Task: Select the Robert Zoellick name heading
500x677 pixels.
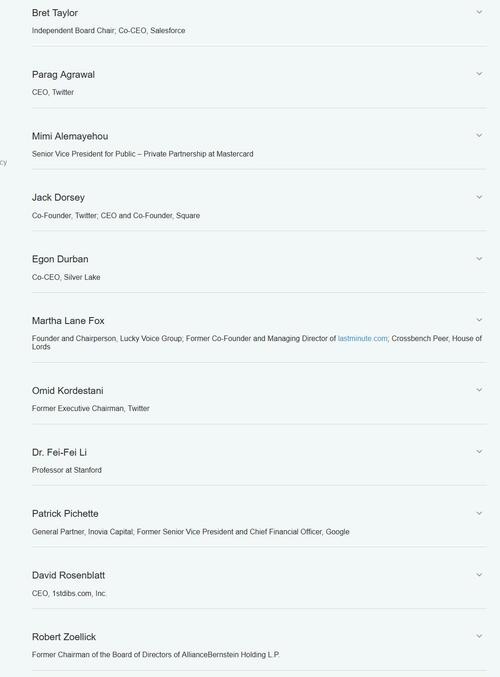Action: tap(64, 637)
